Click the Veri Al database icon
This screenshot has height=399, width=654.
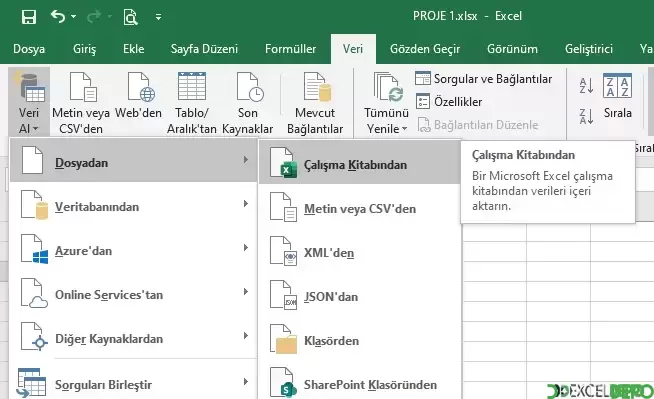coord(30,87)
